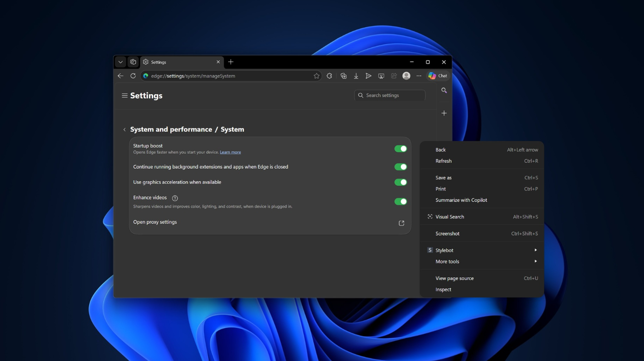This screenshot has height=361, width=644.
Task: Start a capture with the toolbar screenshot icon
Action: 381,76
